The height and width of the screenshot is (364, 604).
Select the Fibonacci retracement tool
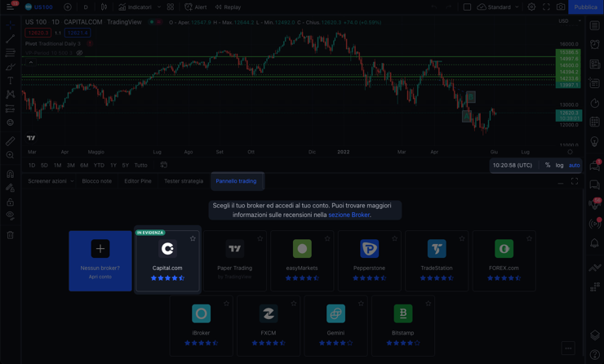click(11, 53)
